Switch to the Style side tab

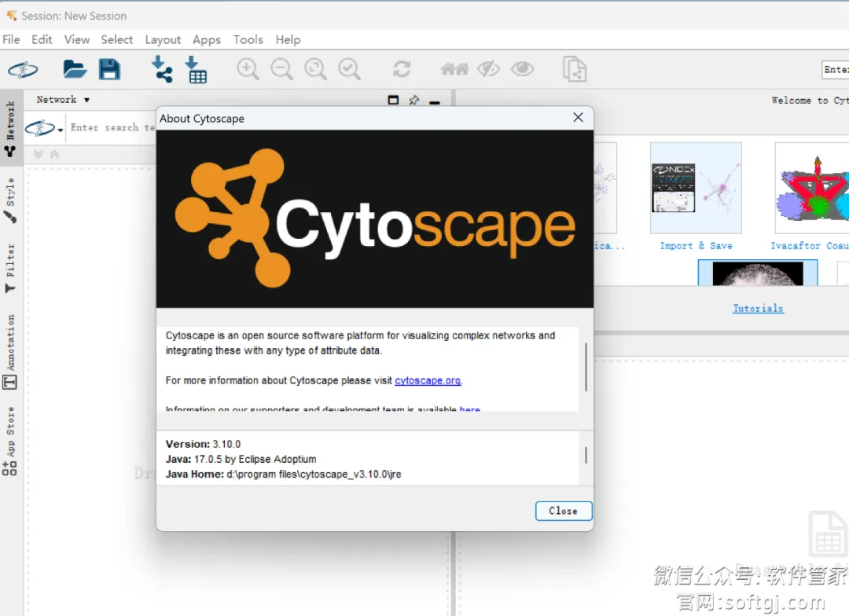click(x=10, y=200)
